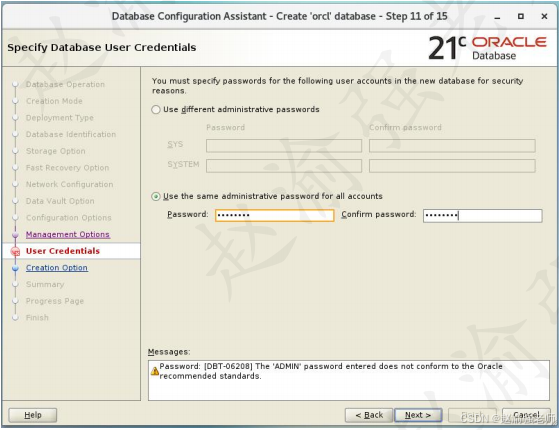
Task: Click the Management Options step bullet
Action: 15,235
